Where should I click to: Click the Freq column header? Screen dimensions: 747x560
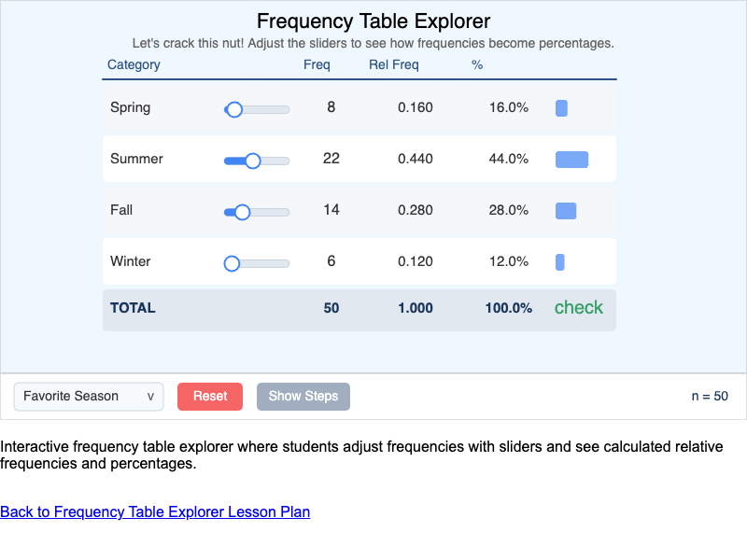[x=317, y=64]
